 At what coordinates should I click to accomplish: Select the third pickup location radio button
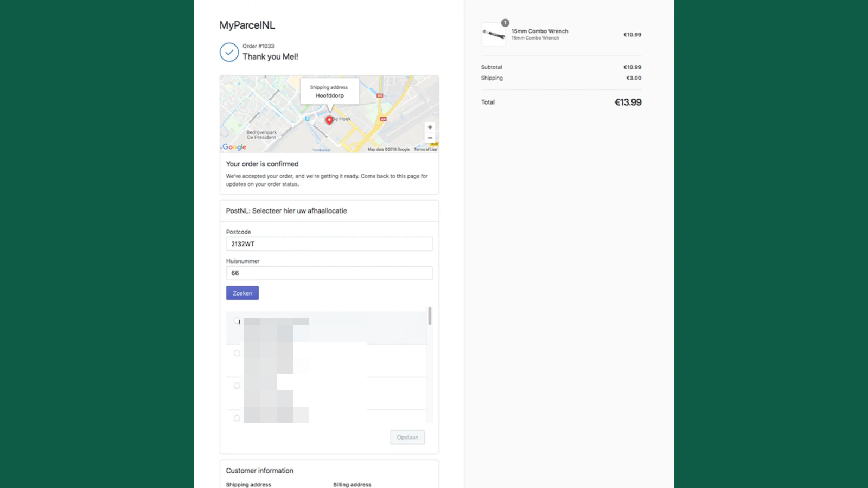tap(237, 386)
